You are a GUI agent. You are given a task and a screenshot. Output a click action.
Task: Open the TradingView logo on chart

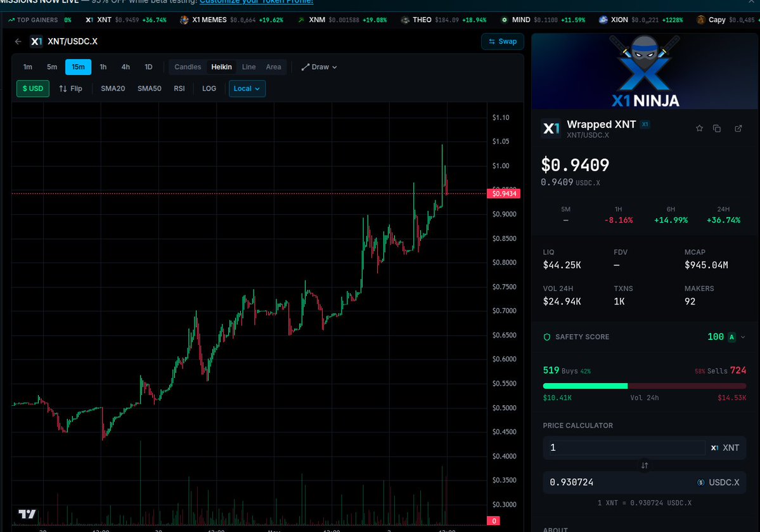click(27, 514)
